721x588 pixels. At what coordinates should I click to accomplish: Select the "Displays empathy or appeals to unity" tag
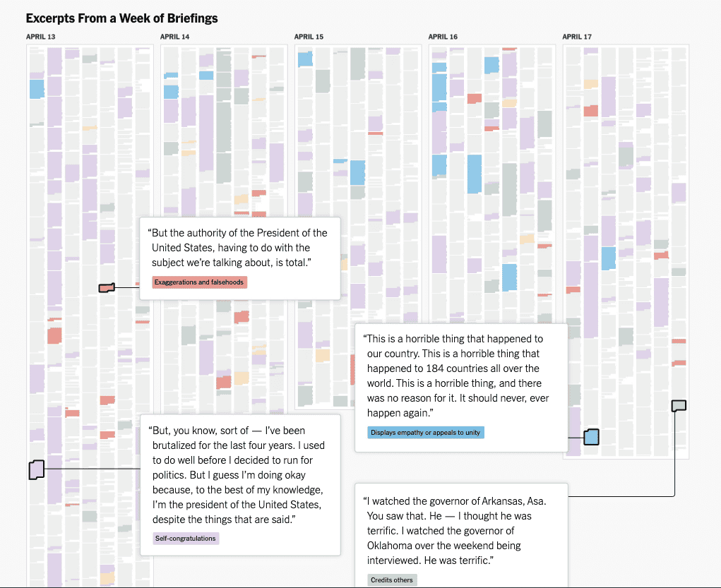[x=426, y=433]
